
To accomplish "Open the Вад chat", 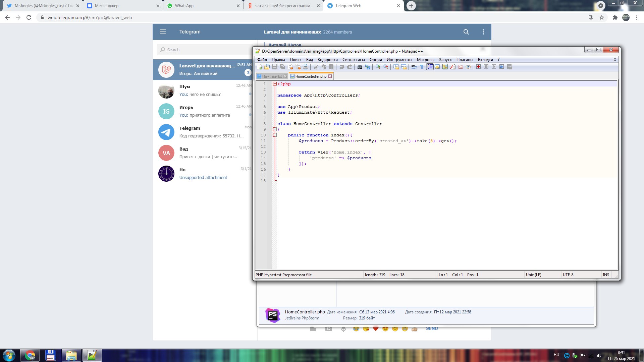I will coord(203,153).
